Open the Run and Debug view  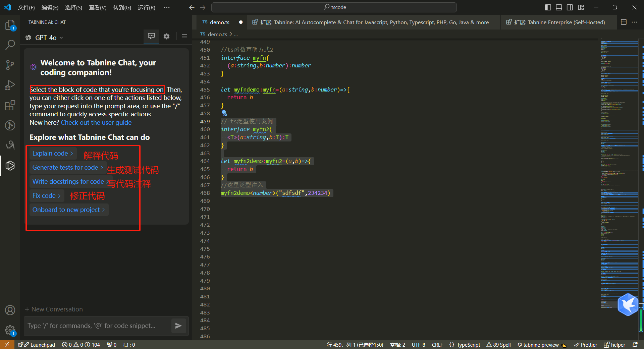pyautogui.click(x=10, y=85)
